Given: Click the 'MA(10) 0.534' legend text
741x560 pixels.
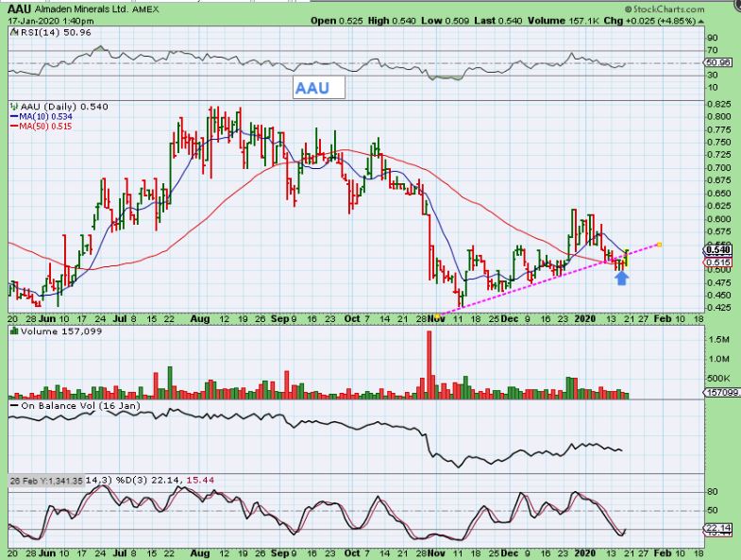Looking at the screenshot, I should 46,116.
